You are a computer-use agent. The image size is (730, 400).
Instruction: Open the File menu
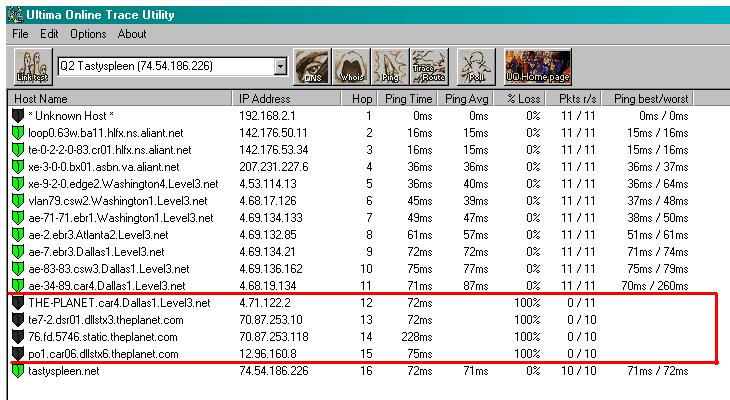click(20, 34)
